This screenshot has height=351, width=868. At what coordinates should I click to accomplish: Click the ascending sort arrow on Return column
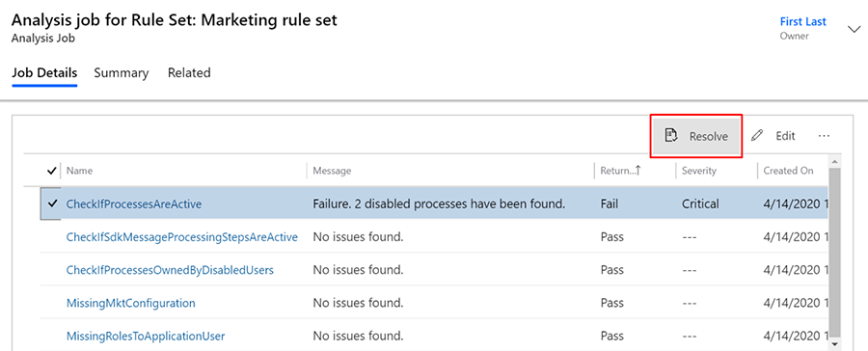pyautogui.click(x=638, y=171)
